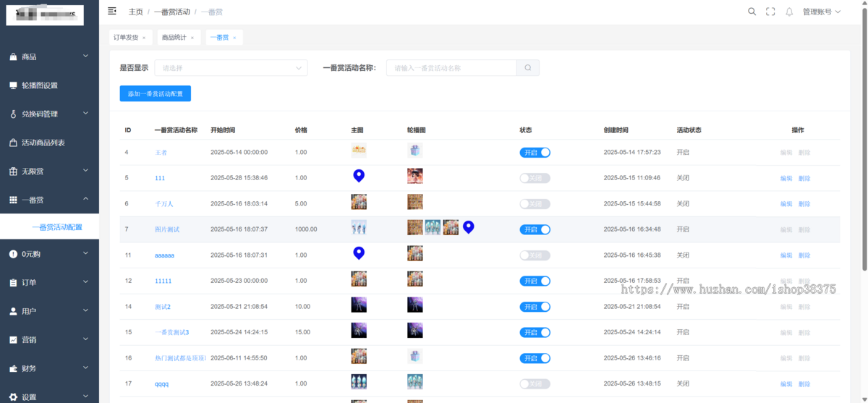Go to 主页 in the breadcrumb
Viewport: 868px width, 403px height.
135,12
